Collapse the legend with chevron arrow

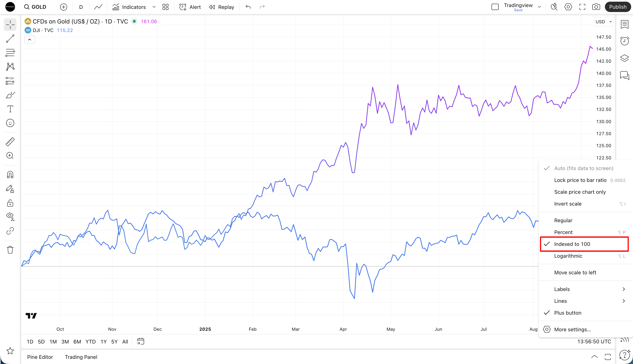coord(30,40)
